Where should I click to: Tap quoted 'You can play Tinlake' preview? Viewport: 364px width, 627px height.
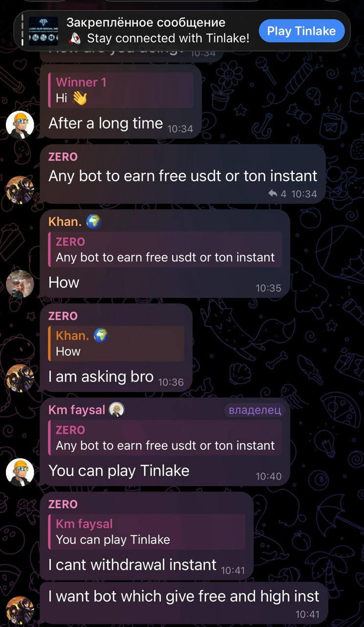point(147,531)
